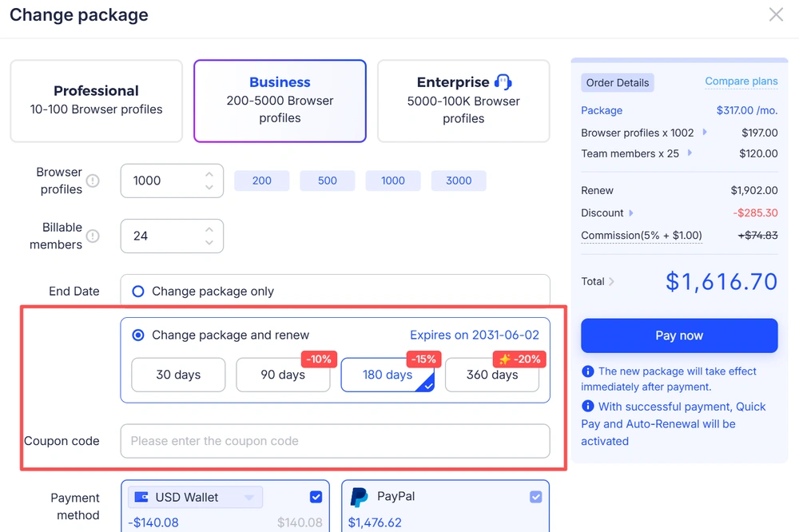This screenshot has width=799, height=532.
Task: Click the $197.00 browser profiles price
Action: pyautogui.click(x=760, y=133)
